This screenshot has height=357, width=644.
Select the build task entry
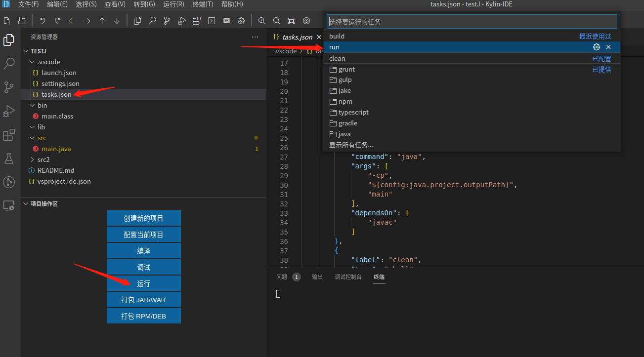coord(472,36)
